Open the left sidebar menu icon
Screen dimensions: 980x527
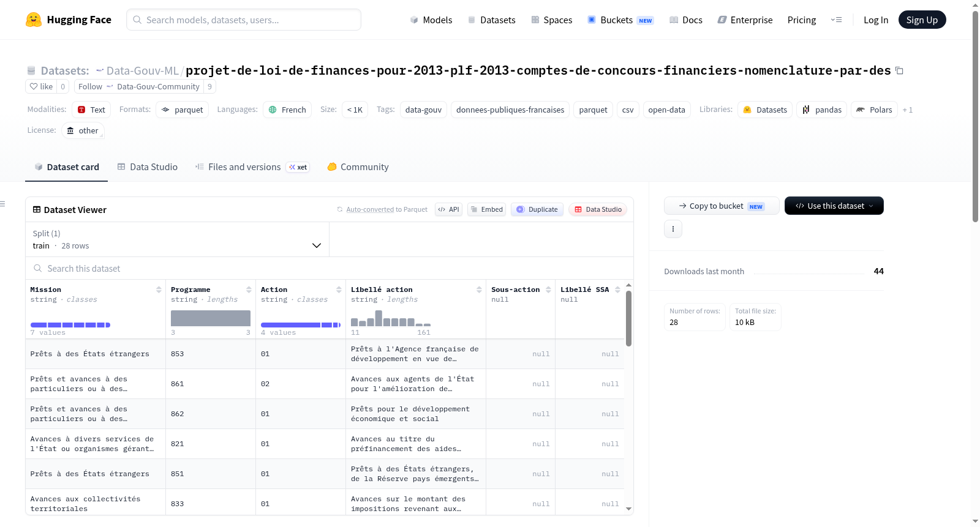click(x=2, y=204)
